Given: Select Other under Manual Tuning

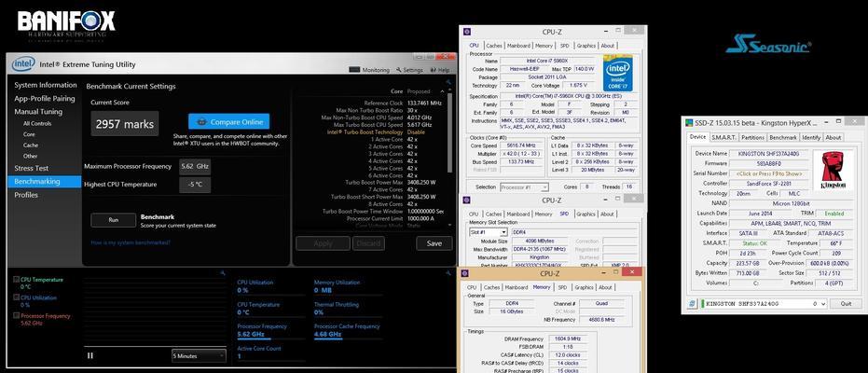Looking at the screenshot, I should (31, 156).
